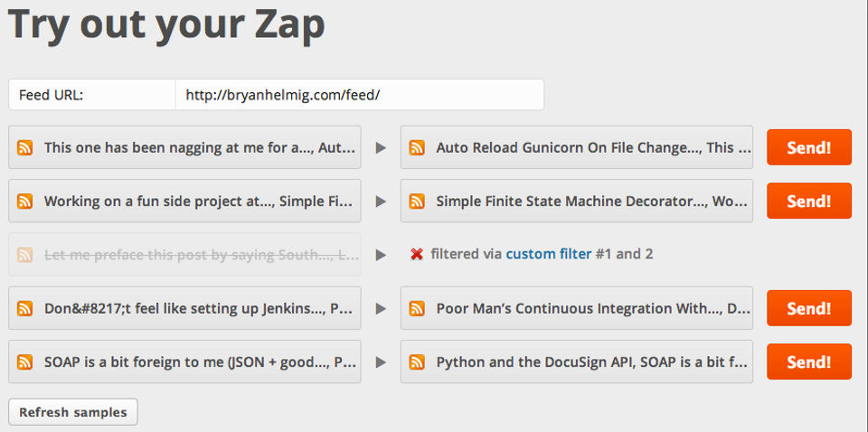Open the custom filter link

[549, 254]
